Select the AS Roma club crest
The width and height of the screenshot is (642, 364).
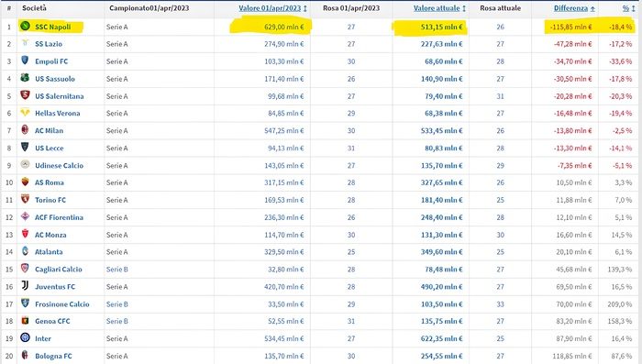(x=25, y=182)
